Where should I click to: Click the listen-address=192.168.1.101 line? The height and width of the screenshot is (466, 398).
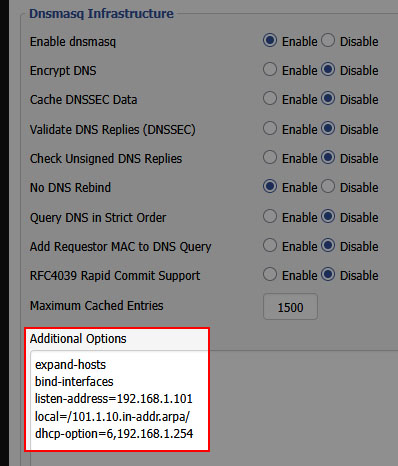click(114, 399)
